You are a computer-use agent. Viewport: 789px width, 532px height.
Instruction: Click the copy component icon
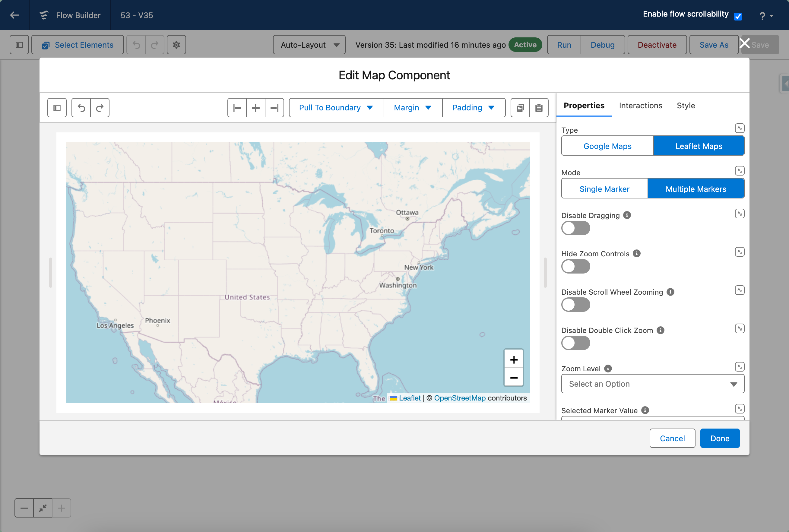pos(520,108)
